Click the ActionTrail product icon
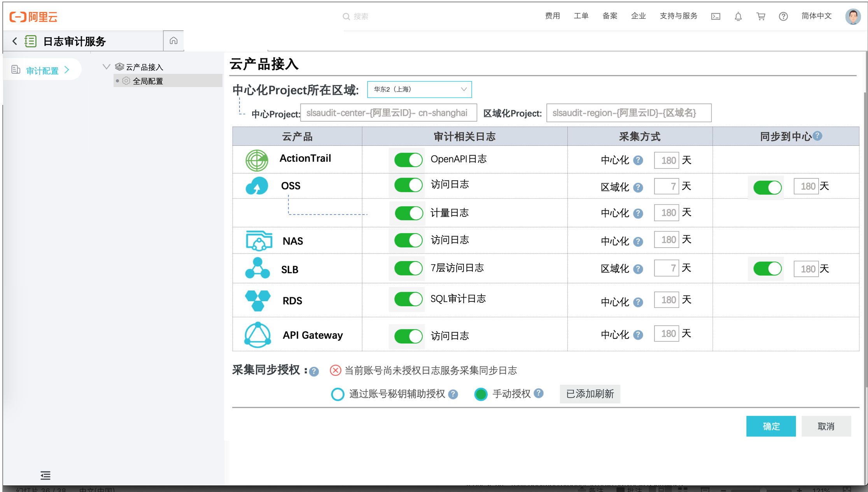This screenshot has height=492, width=868. click(x=257, y=160)
